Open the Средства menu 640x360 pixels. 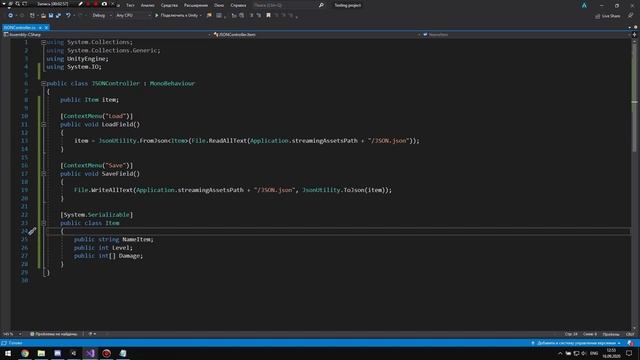point(169,5)
